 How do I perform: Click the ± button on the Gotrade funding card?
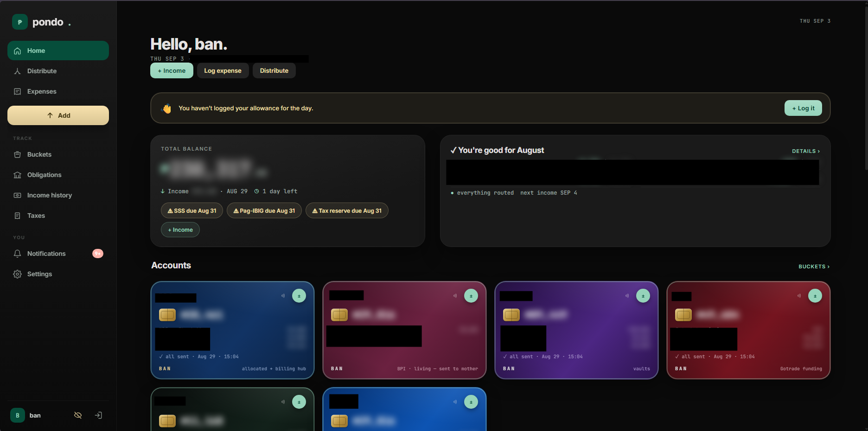click(x=815, y=296)
